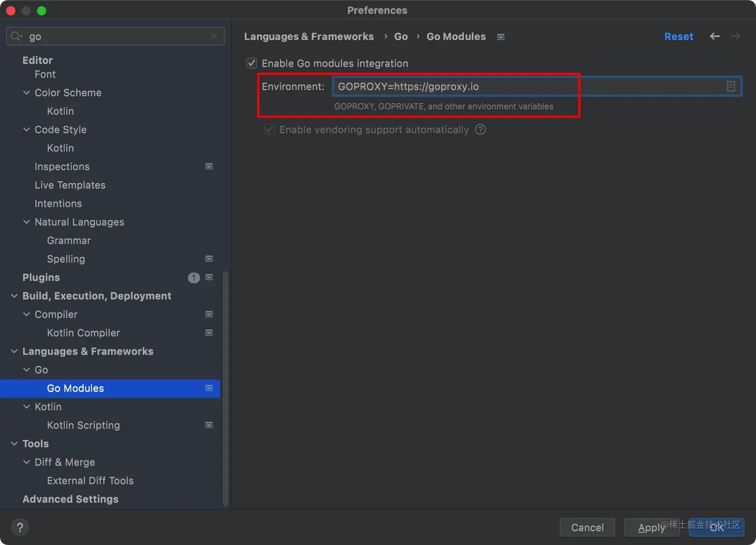This screenshot has height=545, width=756.
Task: Select Kotlin under Color Scheme
Action: (60, 111)
